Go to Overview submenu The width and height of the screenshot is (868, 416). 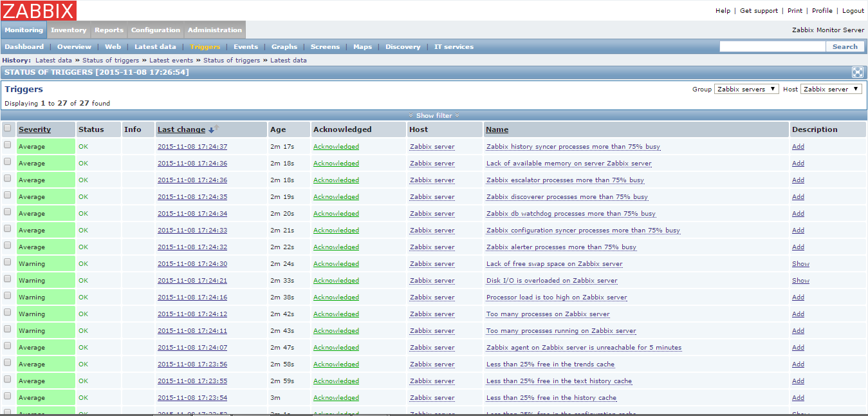[x=74, y=46]
